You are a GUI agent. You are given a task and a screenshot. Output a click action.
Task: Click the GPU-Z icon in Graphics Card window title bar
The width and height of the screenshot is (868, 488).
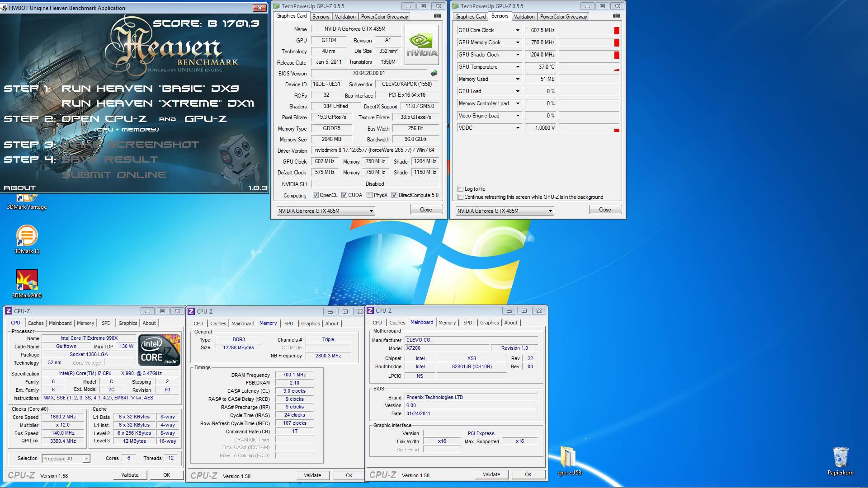276,6
